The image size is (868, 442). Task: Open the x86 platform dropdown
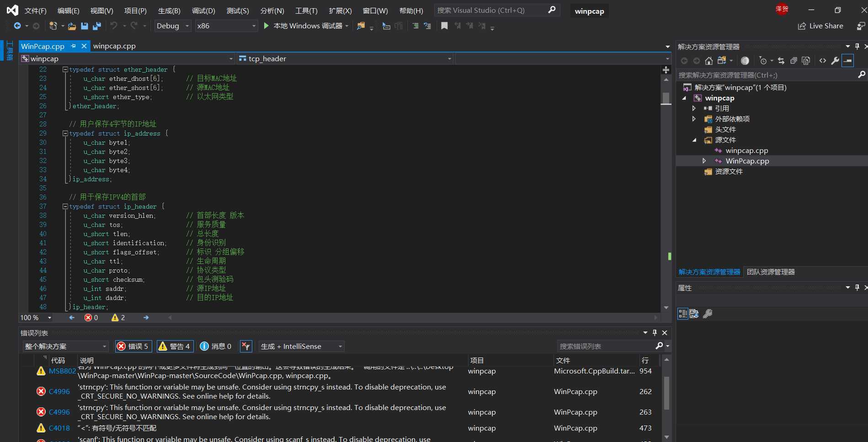point(226,26)
